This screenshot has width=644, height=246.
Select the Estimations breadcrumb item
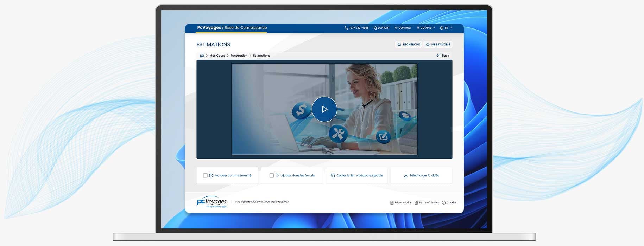(x=261, y=56)
